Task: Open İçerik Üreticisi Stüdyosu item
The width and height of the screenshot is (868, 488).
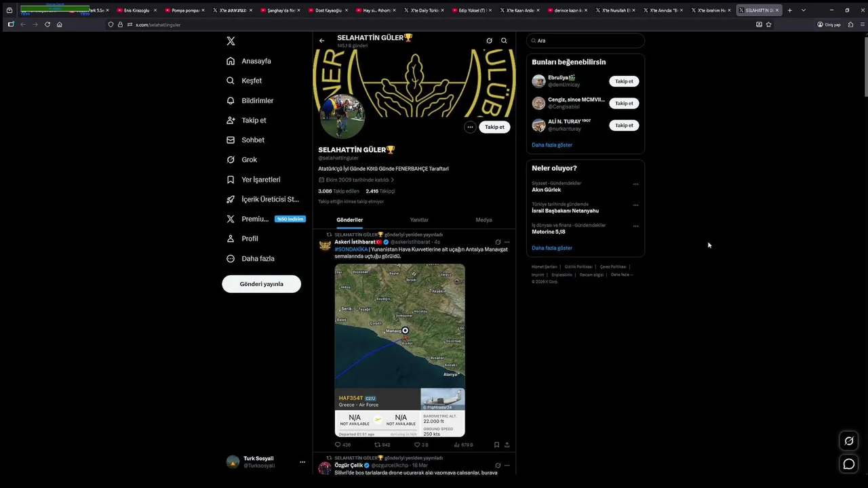Action: click(262, 199)
